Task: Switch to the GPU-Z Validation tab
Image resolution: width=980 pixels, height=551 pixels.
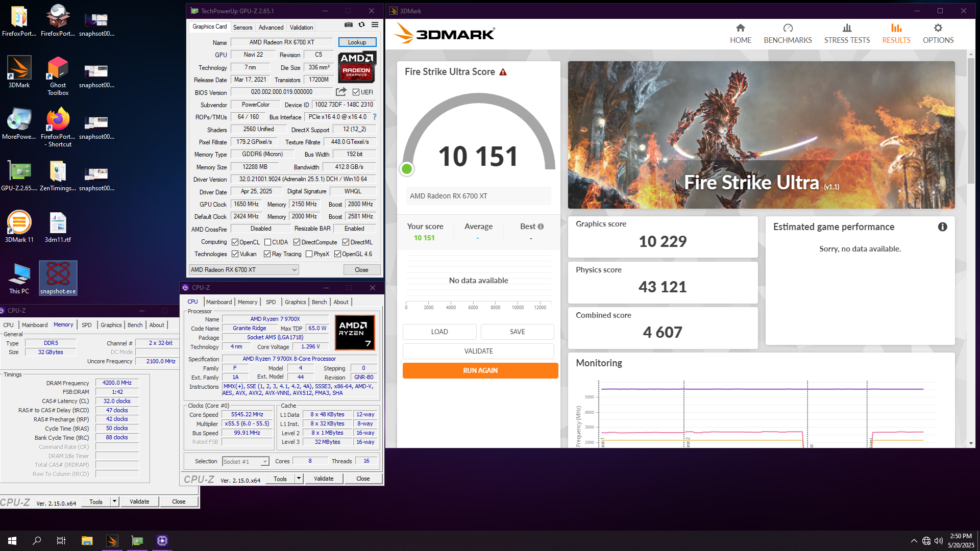Action: click(301, 28)
